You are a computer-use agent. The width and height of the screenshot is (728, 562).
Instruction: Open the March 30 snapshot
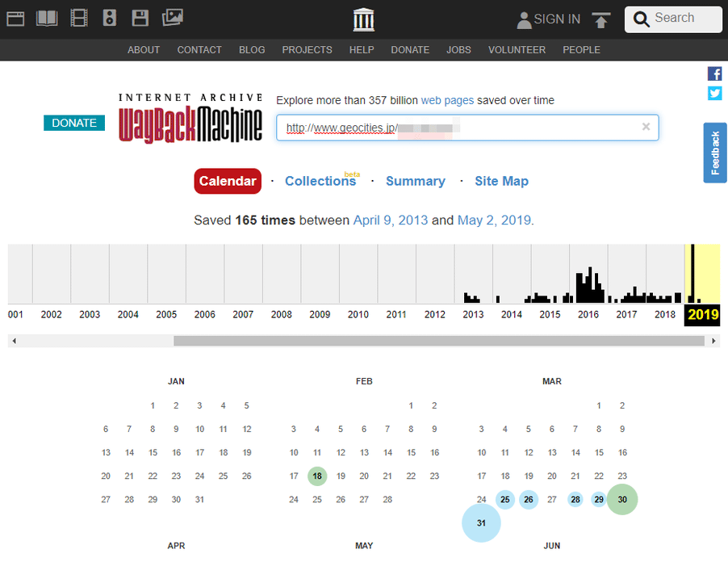pyautogui.click(x=622, y=499)
